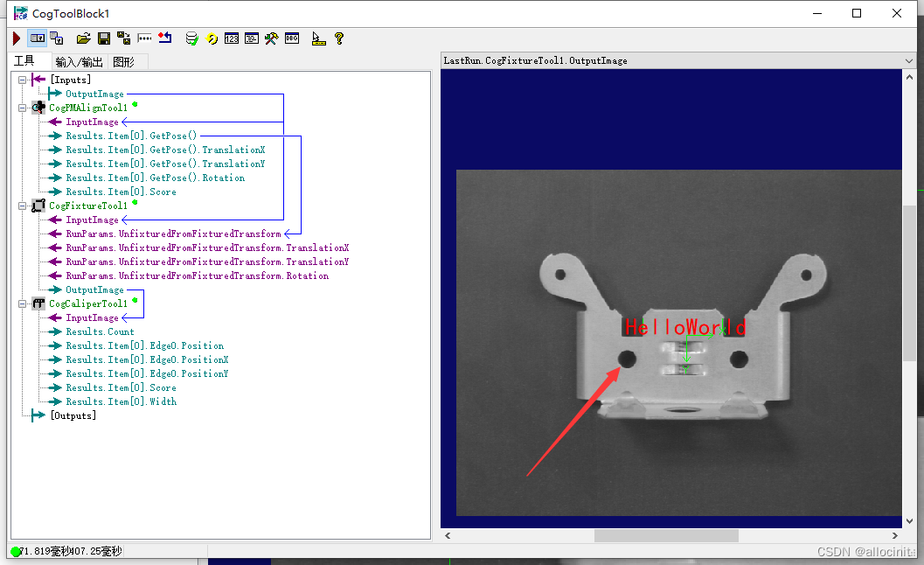The height and width of the screenshot is (565, 924).
Task: Open the LastRun.CogFixtureTool1.OutputImage dropdown arrow
Action: pos(908,60)
